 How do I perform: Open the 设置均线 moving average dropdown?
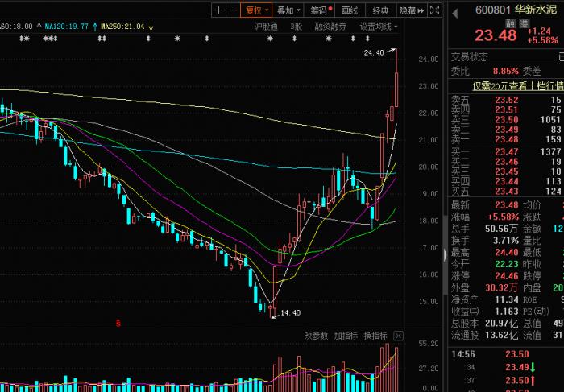[379, 26]
